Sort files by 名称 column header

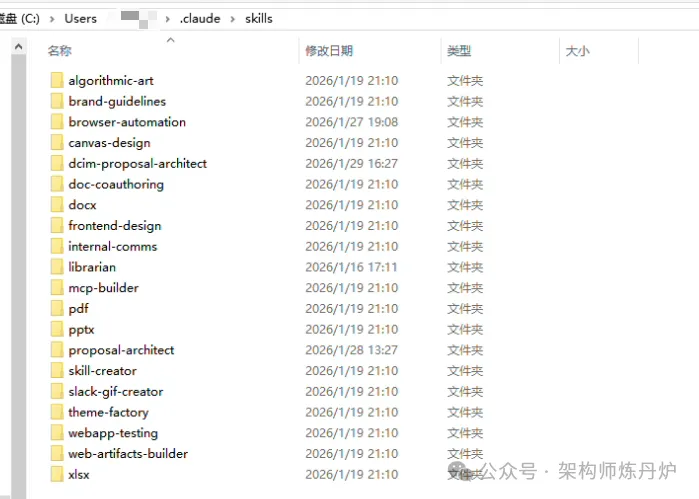coord(60,51)
